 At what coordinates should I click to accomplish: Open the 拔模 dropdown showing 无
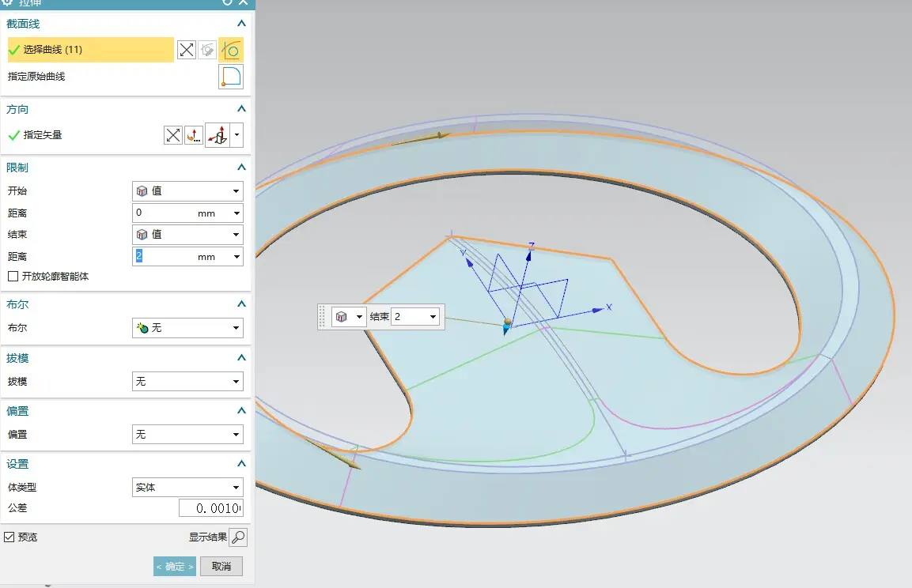(187, 382)
